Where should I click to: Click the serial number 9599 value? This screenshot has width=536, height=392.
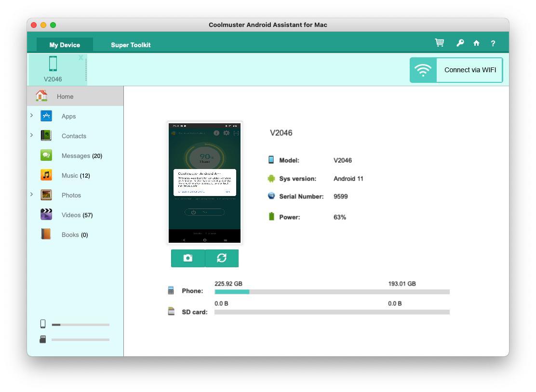point(340,196)
